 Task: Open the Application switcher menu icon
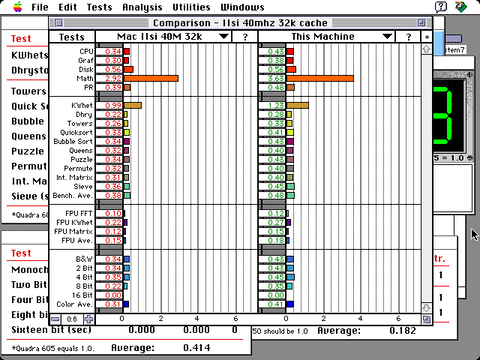coord(461,7)
